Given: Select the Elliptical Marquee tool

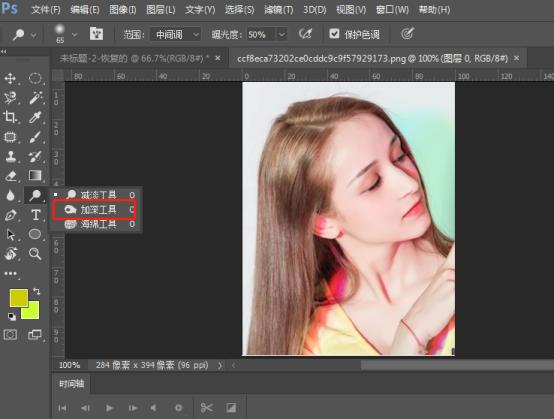Looking at the screenshot, I should pos(35,78).
